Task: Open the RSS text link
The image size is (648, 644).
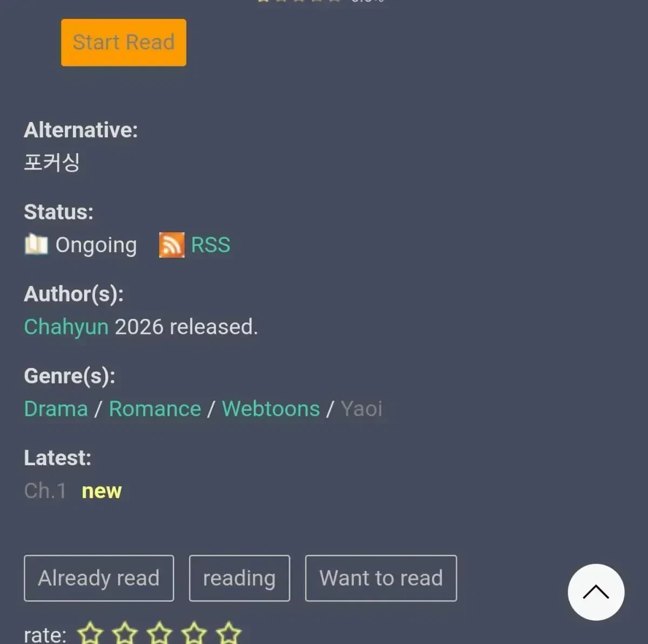Action: [211, 245]
